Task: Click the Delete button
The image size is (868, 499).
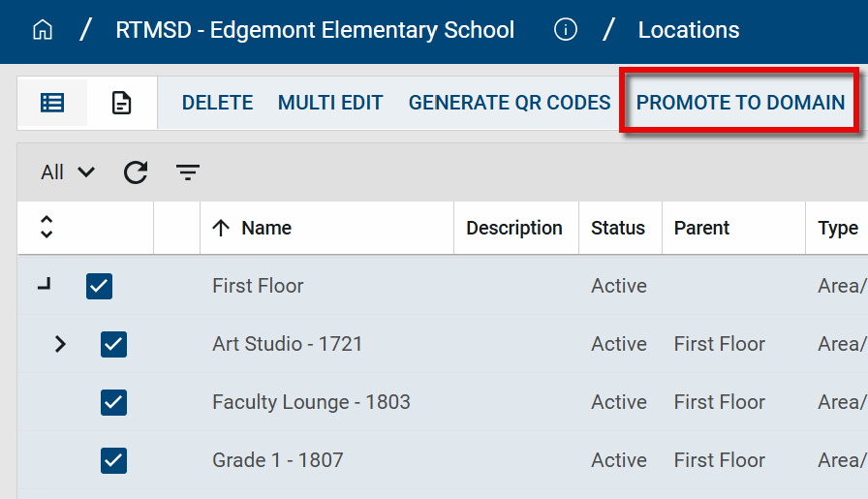Action: tap(217, 103)
